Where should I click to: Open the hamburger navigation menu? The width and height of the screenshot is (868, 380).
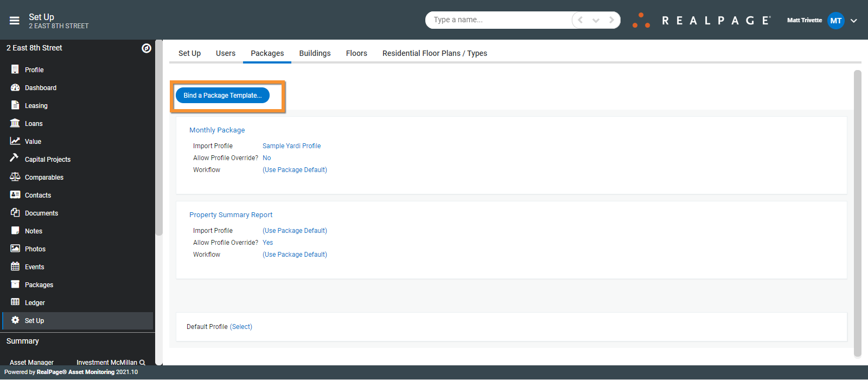click(x=15, y=21)
